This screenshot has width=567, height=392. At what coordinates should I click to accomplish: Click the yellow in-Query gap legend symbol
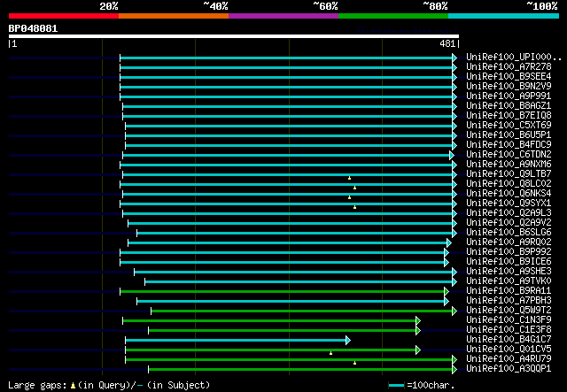point(73,386)
